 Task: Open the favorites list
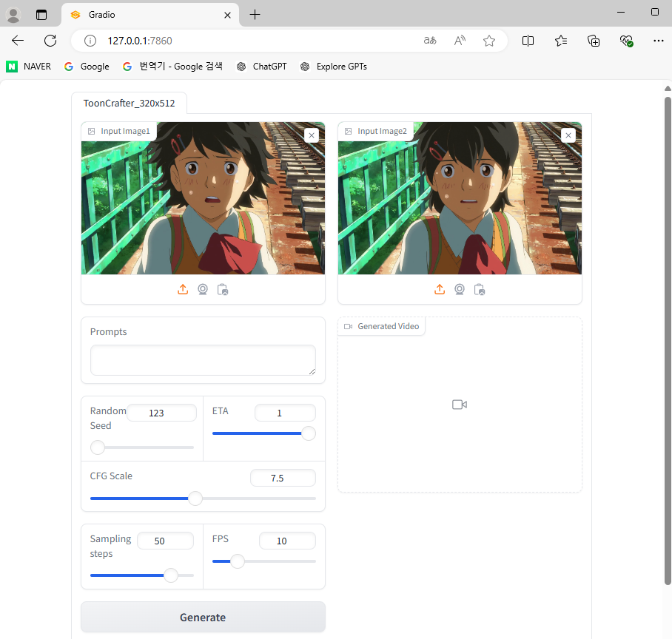560,41
